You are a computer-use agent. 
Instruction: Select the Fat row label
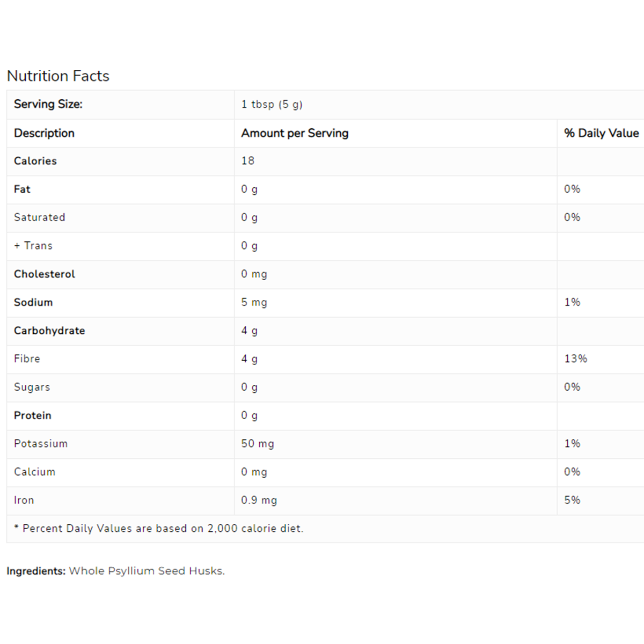[22, 189]
